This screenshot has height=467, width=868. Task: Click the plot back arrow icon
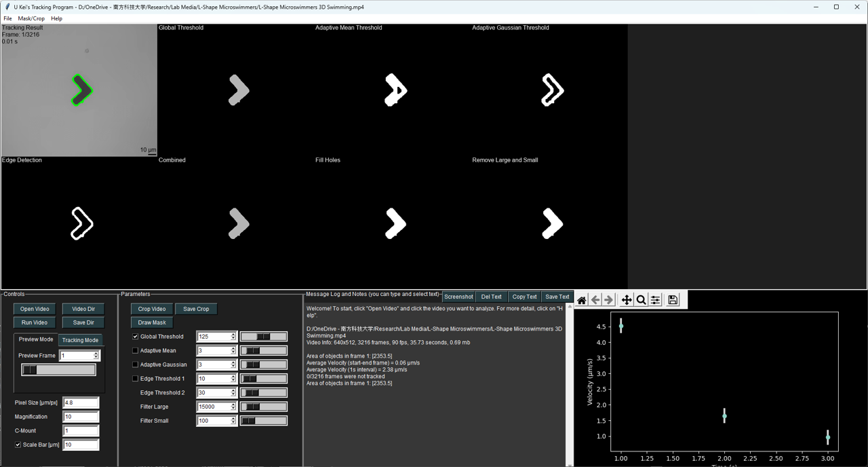click(595, 300)
